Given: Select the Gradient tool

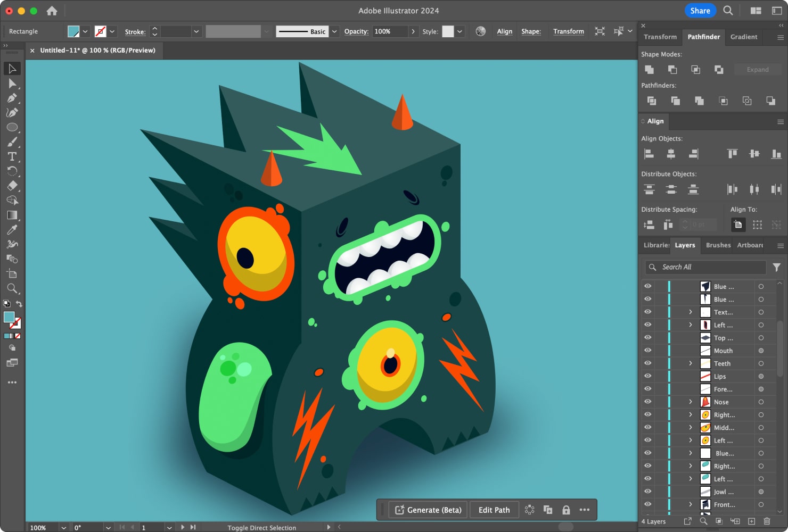Looking at the screenshot, I should click(12, 215).
